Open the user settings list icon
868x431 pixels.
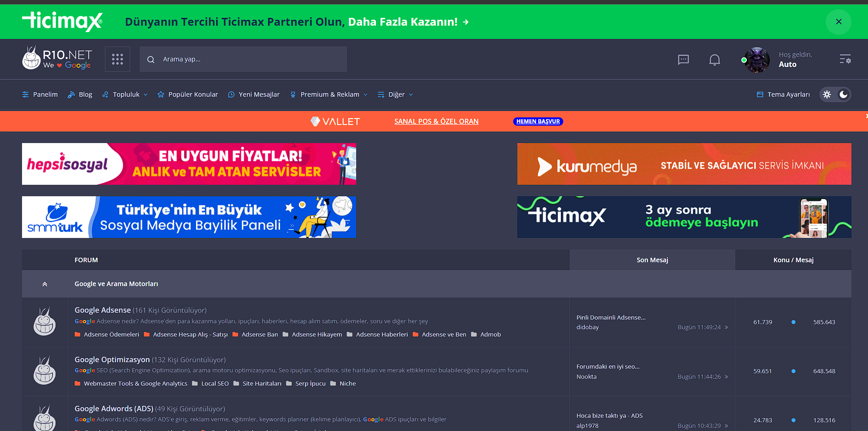[845, 59]
